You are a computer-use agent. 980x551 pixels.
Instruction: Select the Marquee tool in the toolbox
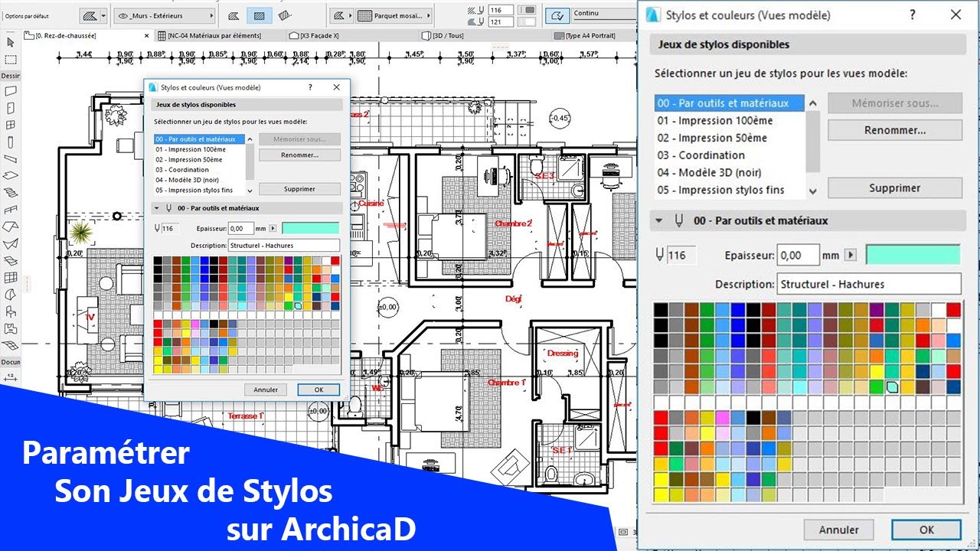(11, 60)
